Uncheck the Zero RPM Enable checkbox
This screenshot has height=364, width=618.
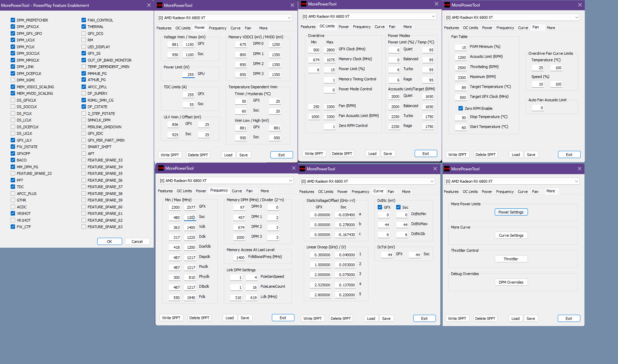461,108
